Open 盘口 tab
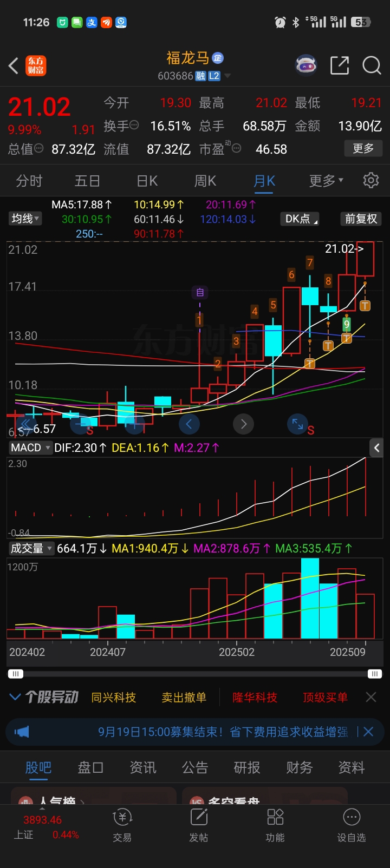 90,767
